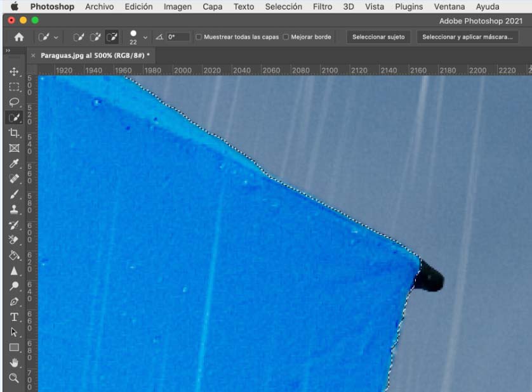Select the Eyedropper tool
The height and width of the screenshot is (392, 532).
(x=14, y=164)
